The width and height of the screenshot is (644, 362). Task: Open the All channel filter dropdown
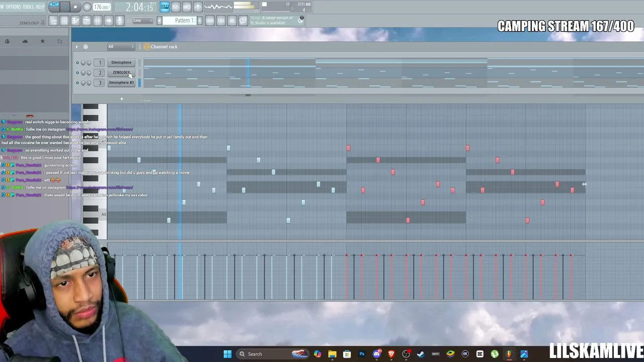pos(121,47)
